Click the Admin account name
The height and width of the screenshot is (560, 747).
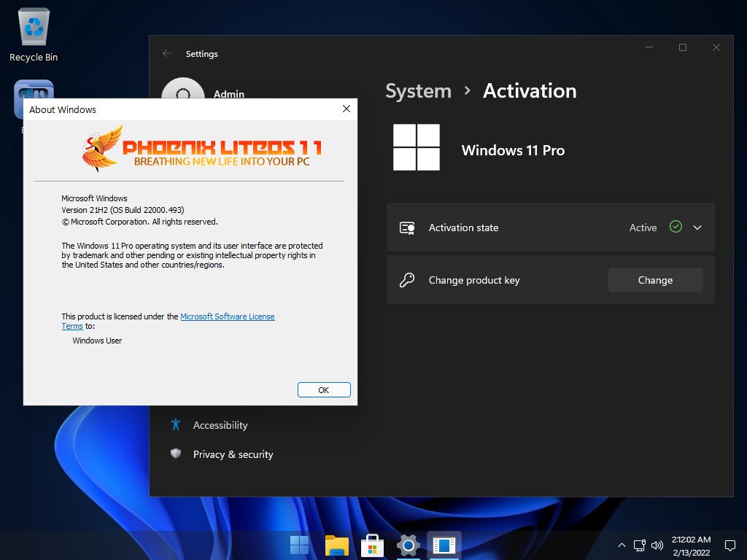pyautogui.click(x=228, y=94)
